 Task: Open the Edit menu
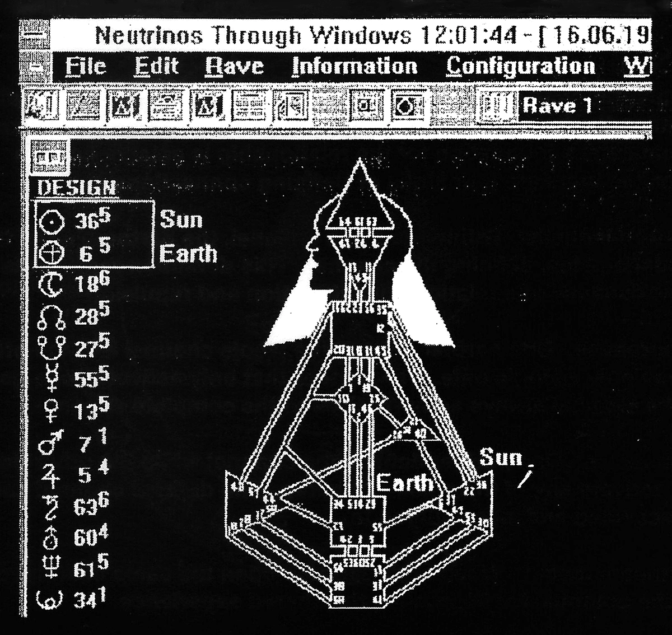[x=156, y=67]
